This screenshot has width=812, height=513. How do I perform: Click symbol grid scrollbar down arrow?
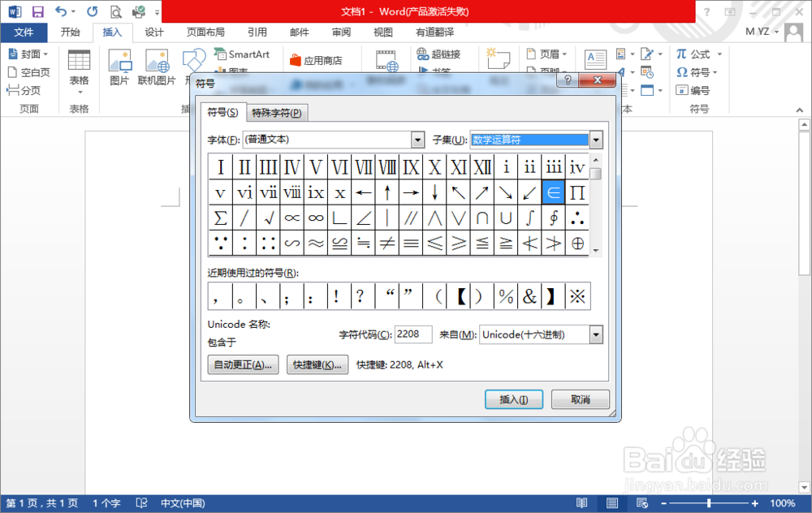click(595, 250)
